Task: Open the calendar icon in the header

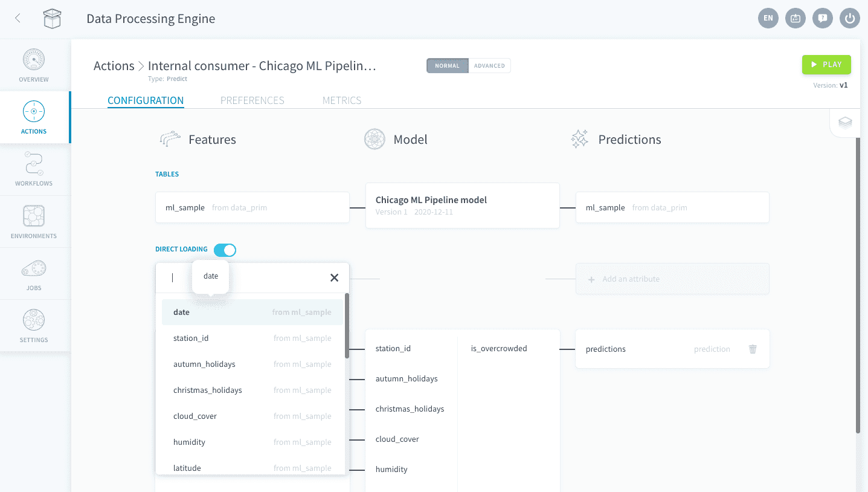Action: pos(796,18)
